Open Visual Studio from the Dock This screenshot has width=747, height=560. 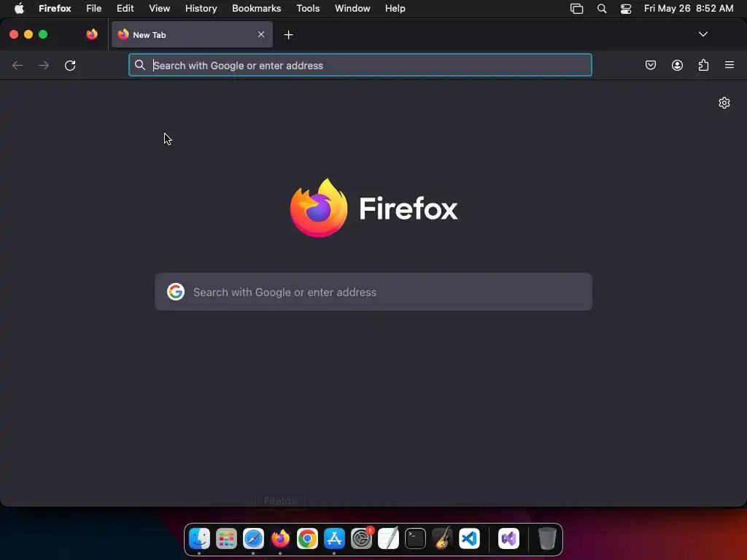pos(508,539)
